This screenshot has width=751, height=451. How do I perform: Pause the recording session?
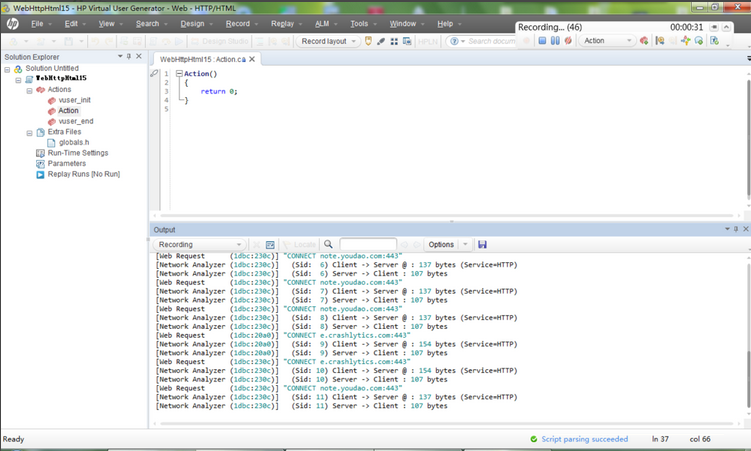coord(555,41)
